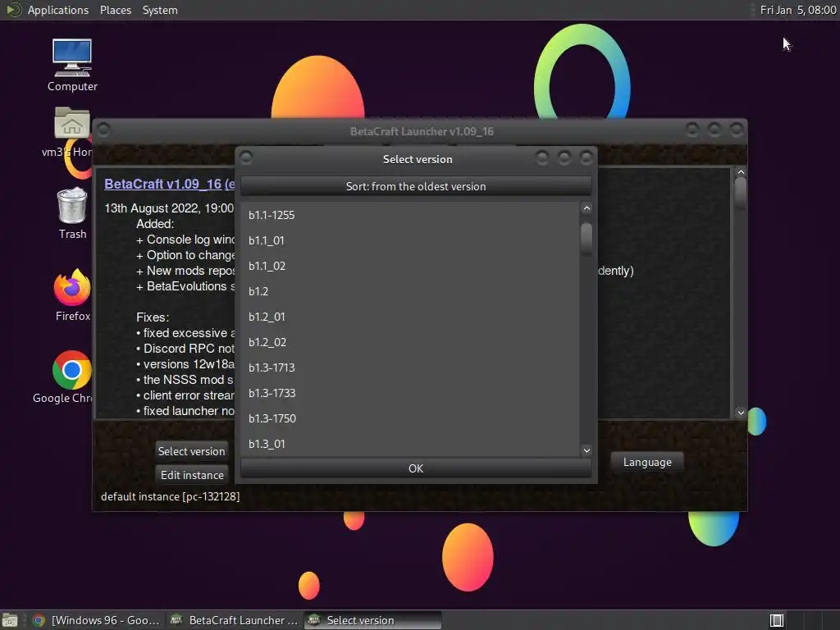Select version b1.1_01
This screenshot has height=630, width=840.
(x=410, y=240)
